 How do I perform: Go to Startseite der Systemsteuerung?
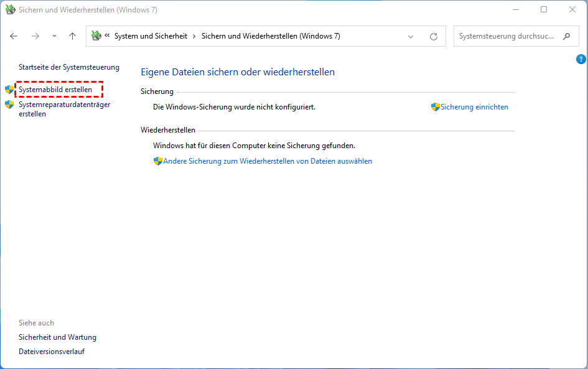coord(69,67)
